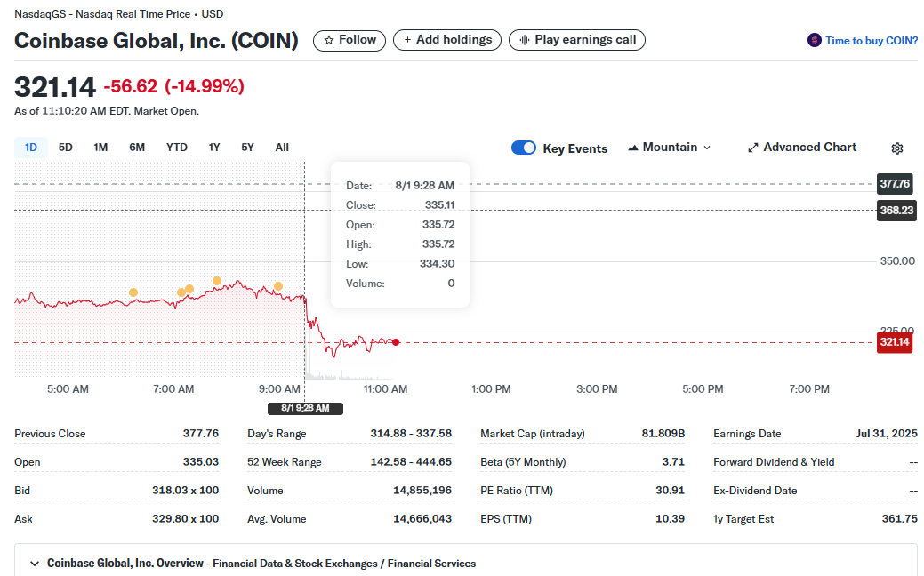Image resolution: width=924 pixels, height=576 pixels.
Task: Click the Previous Close value 377.76
Action: (200, 434)
